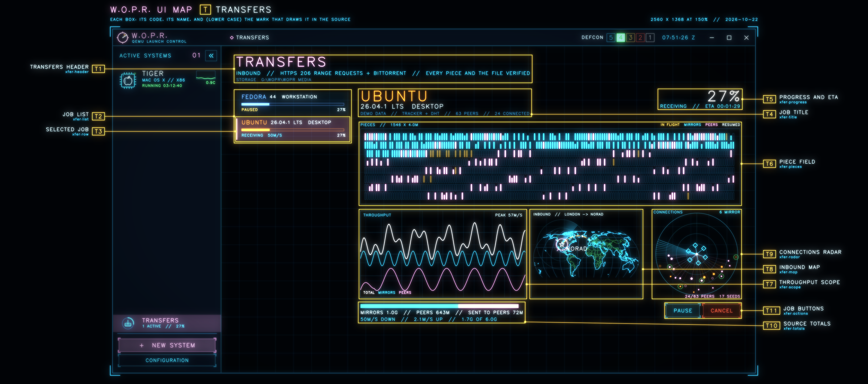Image resolution: width=868 pixels, height=384 pixels.
Task: Set DEFCON level 2
Action: (x=640, y=37)
